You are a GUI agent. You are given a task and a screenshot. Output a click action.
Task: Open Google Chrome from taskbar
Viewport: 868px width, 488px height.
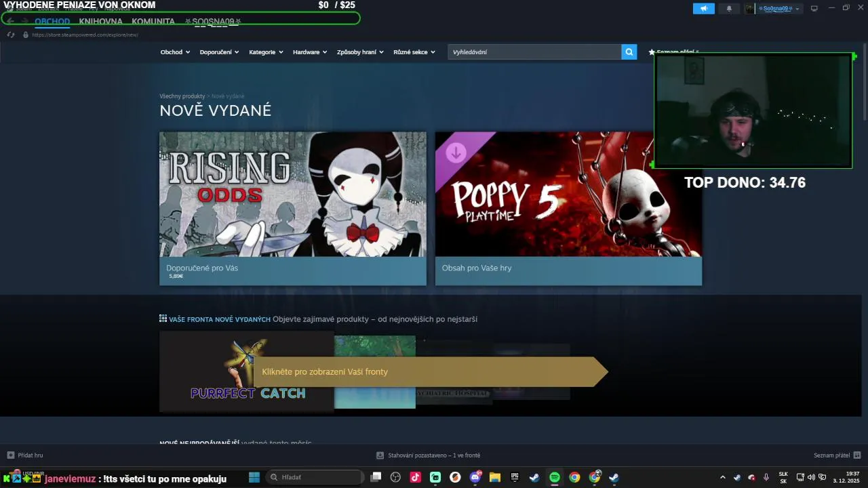coord(574,477)
